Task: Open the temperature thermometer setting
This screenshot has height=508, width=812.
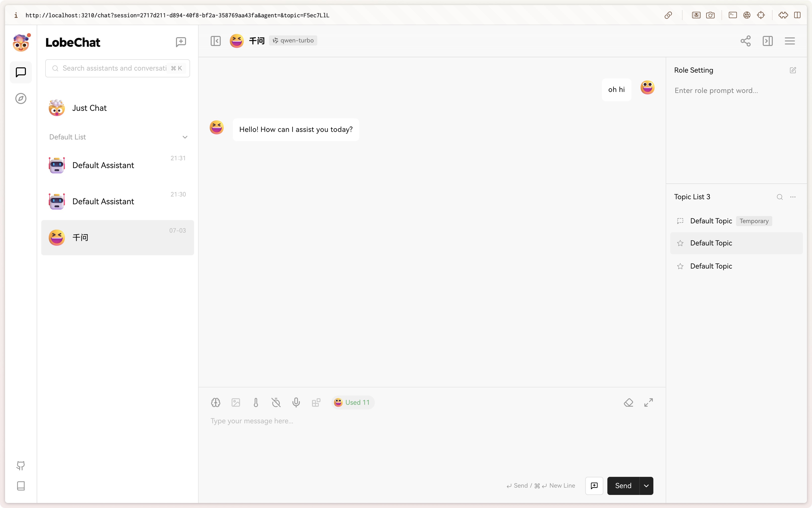Action: (x=256, y=402)
